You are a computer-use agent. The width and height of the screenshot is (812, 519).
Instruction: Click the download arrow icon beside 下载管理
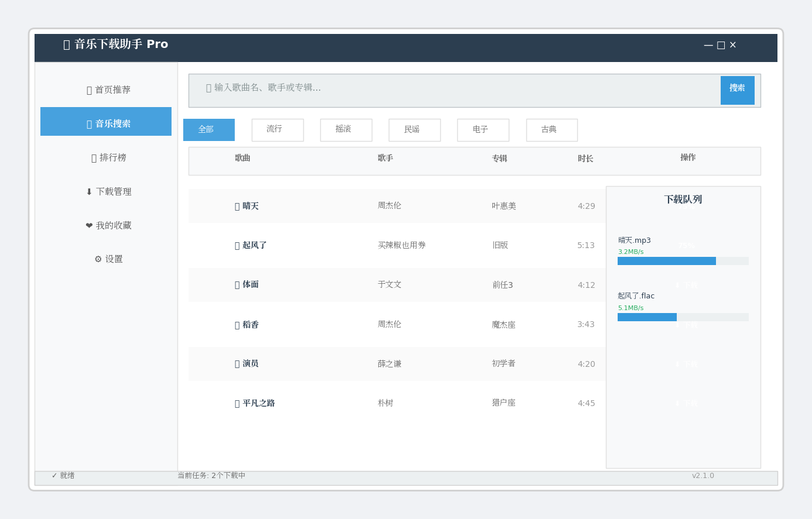click(88, 191)
